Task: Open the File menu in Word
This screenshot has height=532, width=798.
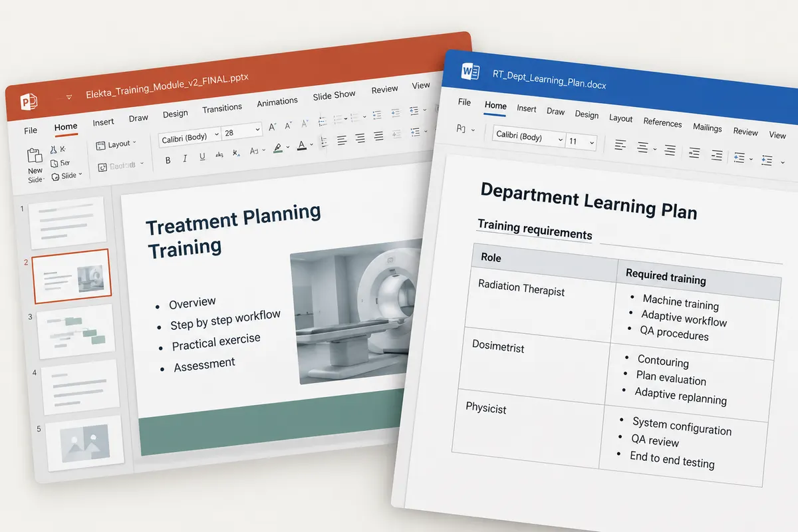Action: point(464,102)
